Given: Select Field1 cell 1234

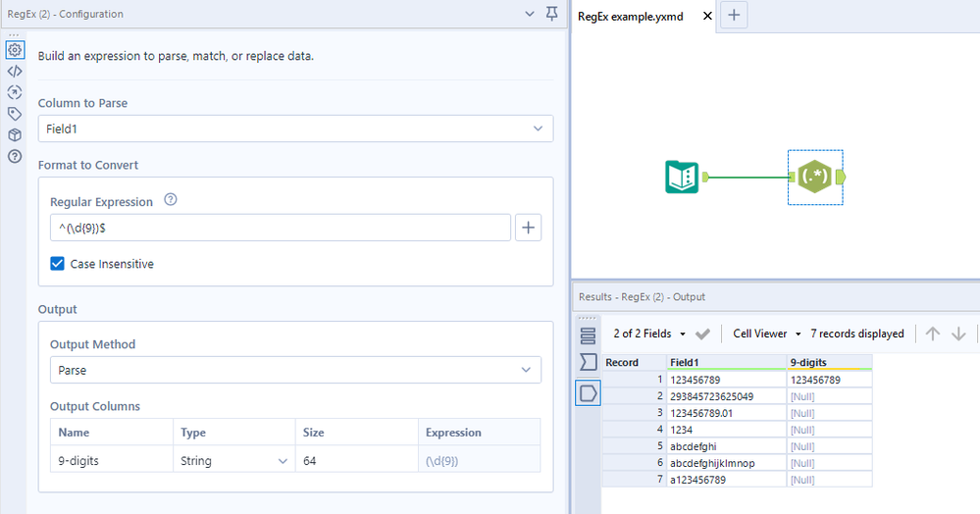Looking at the screenshot, I should [x=727, y=431].
